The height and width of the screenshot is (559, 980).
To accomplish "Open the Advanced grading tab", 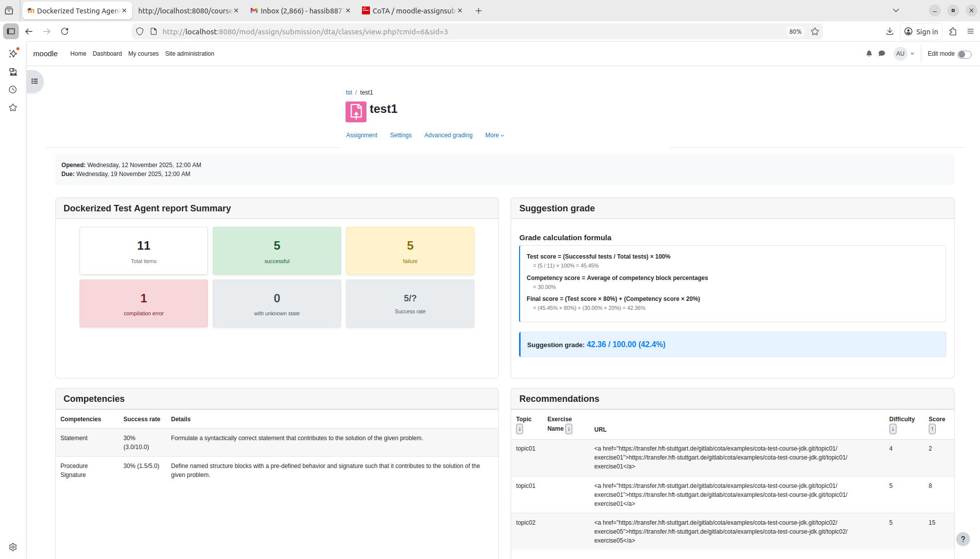I will pos(448,135).
